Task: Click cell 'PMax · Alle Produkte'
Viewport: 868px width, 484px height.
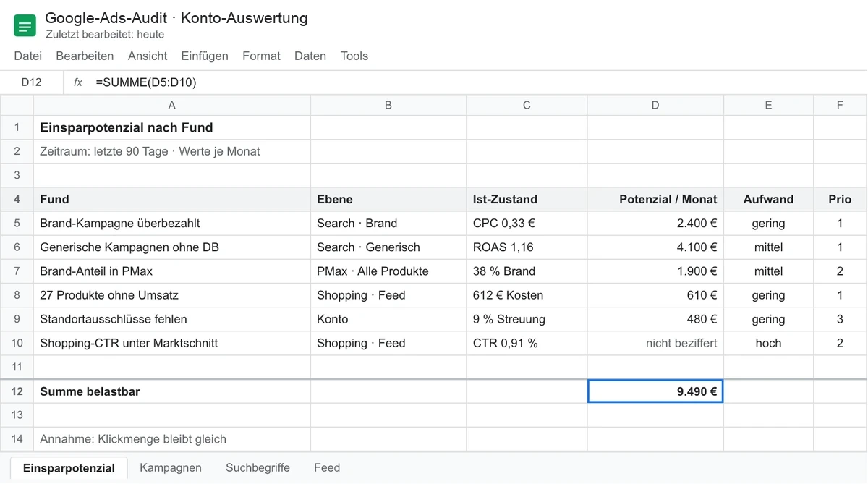Action: pos(388,271)
